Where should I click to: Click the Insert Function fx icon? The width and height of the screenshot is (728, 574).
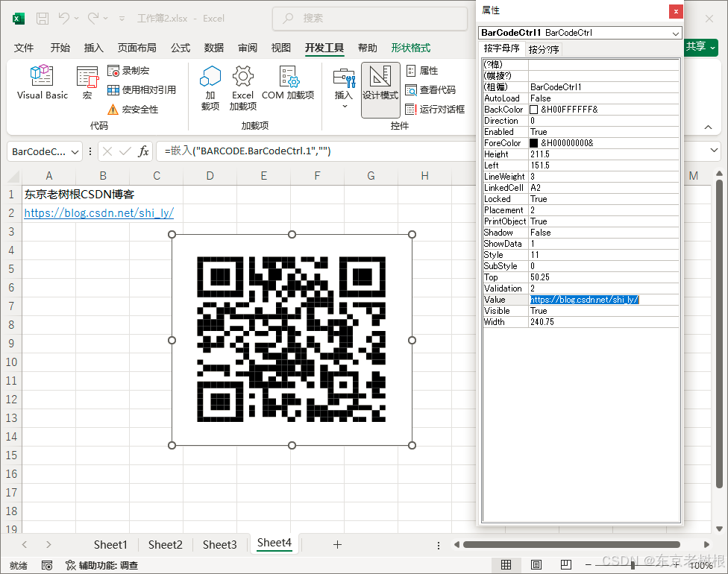143,151
